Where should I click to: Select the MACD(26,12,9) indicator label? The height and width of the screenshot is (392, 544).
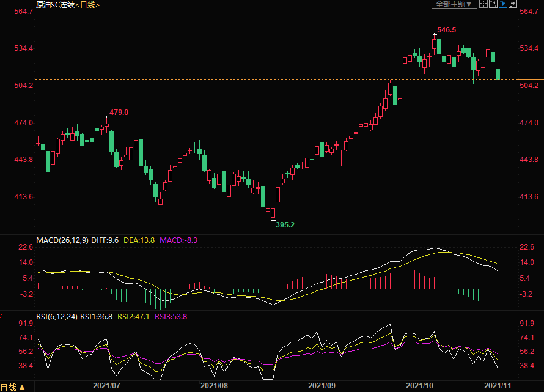pos(62,241)
